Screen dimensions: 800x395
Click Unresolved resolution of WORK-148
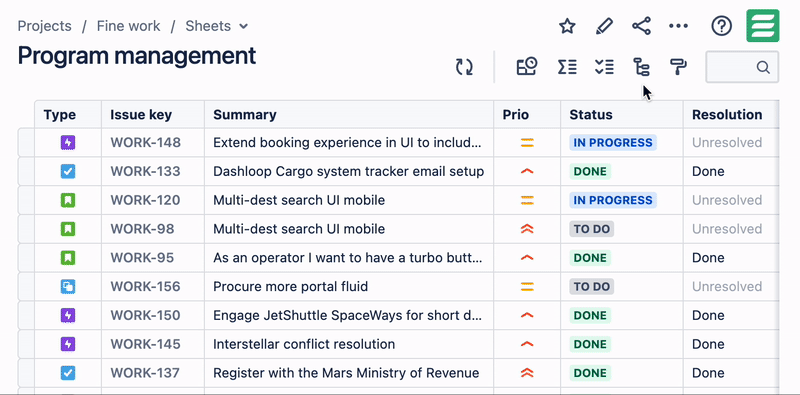727,142
